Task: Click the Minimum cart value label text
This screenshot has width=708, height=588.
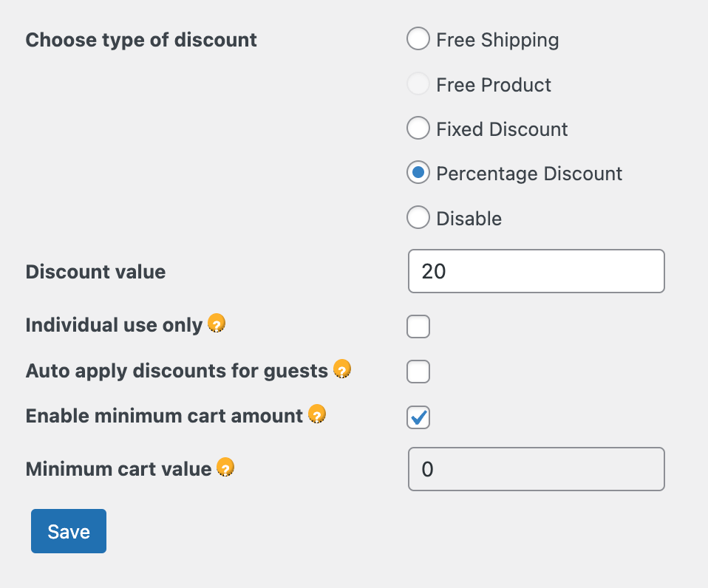Action: [x=119, y=469]
